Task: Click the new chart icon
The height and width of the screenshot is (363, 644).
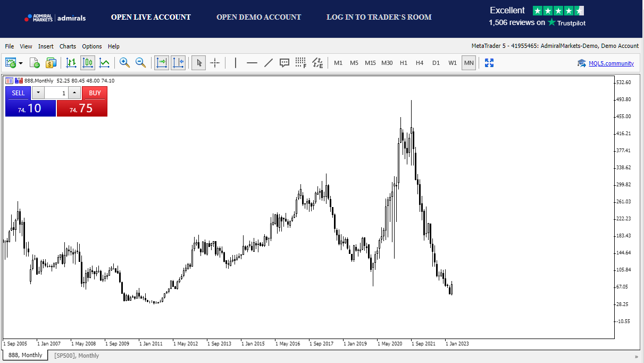Action: pos(11,63)
